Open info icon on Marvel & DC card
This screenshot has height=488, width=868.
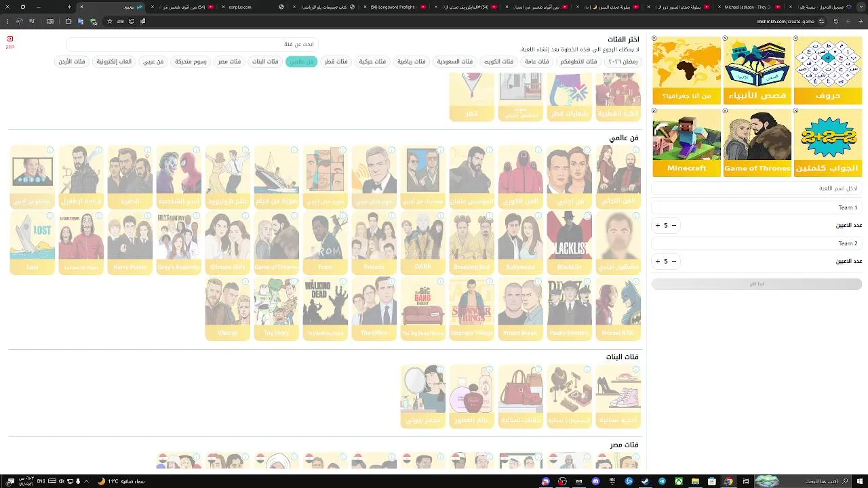click(x=635, y=282)
